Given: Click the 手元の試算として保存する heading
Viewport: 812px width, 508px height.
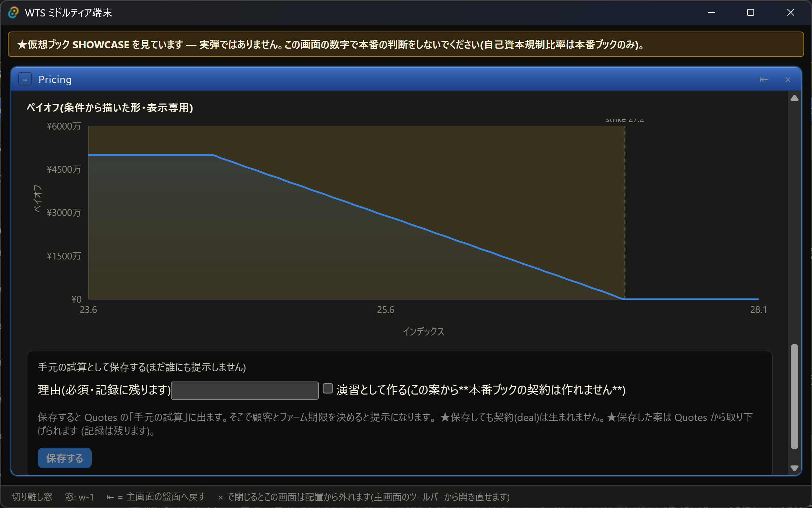Looking at the screenshot, I should click(x=142, y=367).
